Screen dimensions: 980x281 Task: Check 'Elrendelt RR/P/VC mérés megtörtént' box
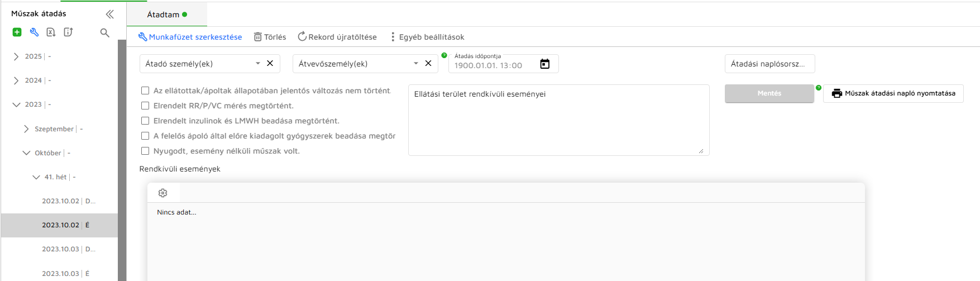[x=145, y=106]
